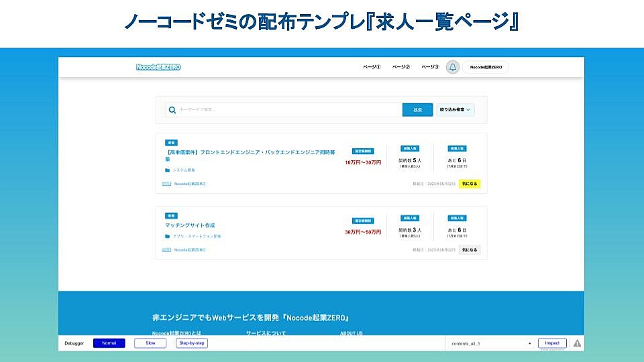Click the 契約数 5 人 text
The image size is (644, 362).
click(410, 160)
